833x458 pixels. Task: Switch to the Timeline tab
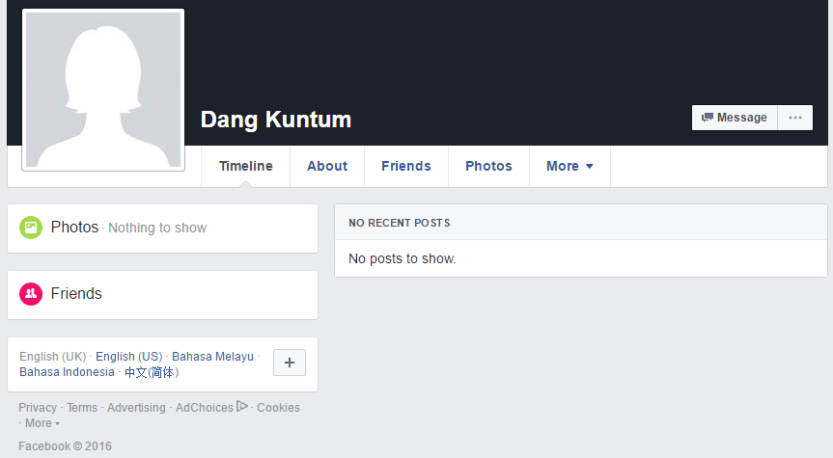point(246,167)
